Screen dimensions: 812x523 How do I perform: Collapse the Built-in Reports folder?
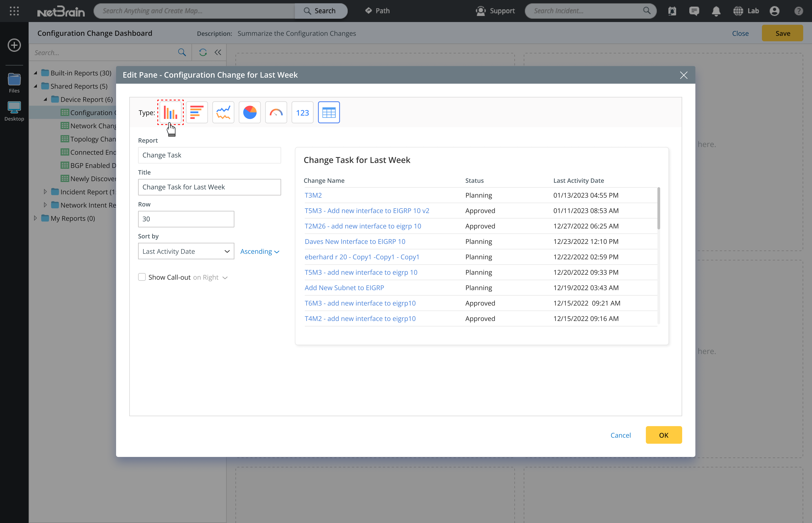tap(35, 73)
